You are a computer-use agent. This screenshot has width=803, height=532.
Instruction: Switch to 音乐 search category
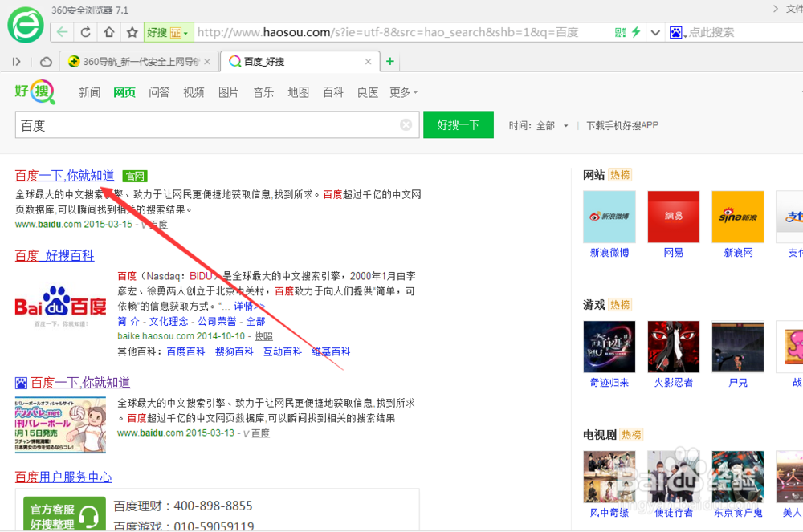point(263,92)
